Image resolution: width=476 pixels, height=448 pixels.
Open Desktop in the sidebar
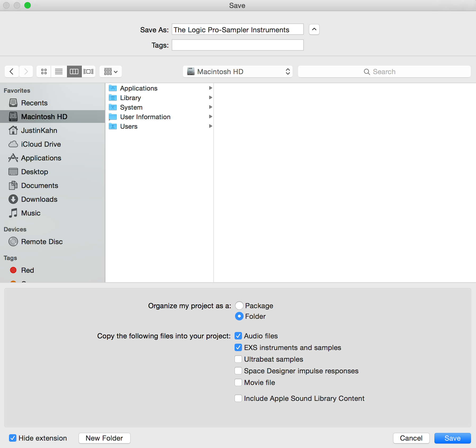[52, 172]
